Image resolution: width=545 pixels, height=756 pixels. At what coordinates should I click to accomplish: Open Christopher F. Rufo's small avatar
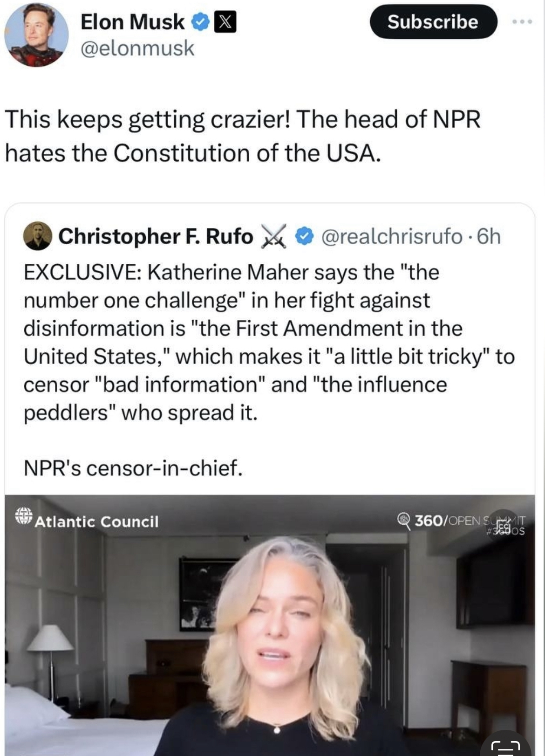click(37, 236)
